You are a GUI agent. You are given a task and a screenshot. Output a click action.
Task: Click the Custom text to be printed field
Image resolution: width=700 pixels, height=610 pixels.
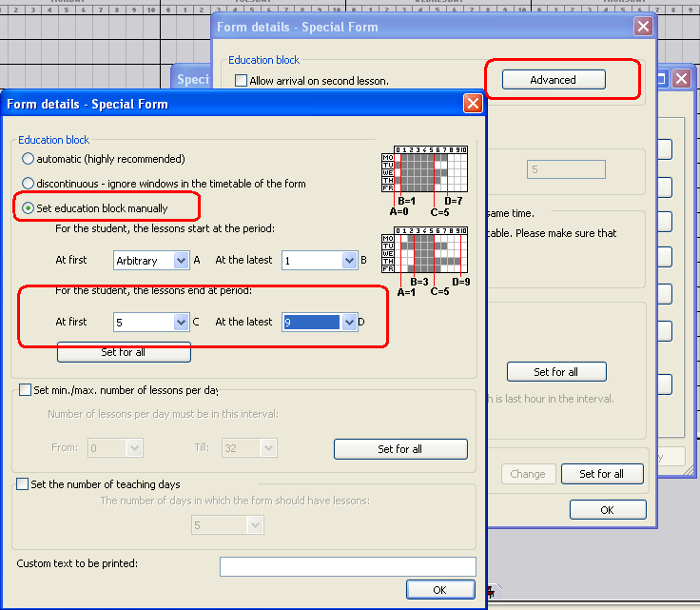[x=347, y=566]
